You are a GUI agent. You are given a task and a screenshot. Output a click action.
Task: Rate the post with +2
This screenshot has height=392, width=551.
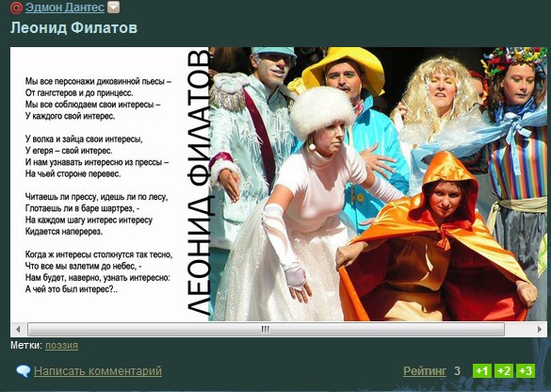coord(504,371)
